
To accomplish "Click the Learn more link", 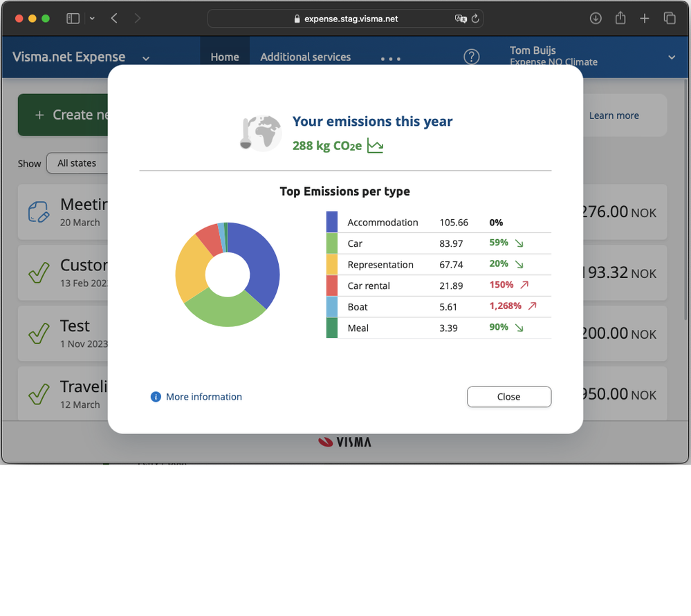I will 614,115.
